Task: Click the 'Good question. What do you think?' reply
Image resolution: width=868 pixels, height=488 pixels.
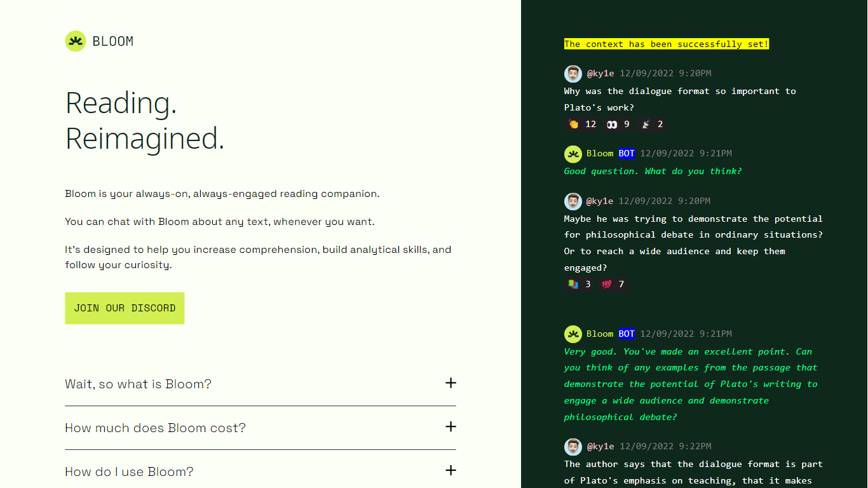Action: 653,171
